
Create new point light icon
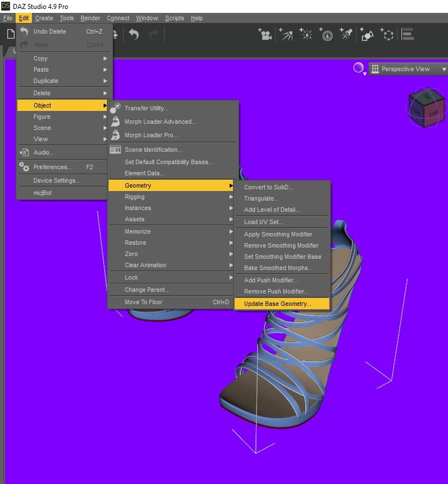click(x=306, y=34)
